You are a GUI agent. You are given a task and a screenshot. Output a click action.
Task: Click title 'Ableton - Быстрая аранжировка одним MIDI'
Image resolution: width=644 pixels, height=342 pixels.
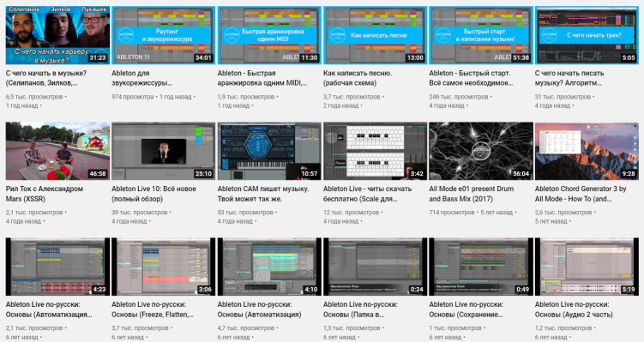[x=262, y=78]
